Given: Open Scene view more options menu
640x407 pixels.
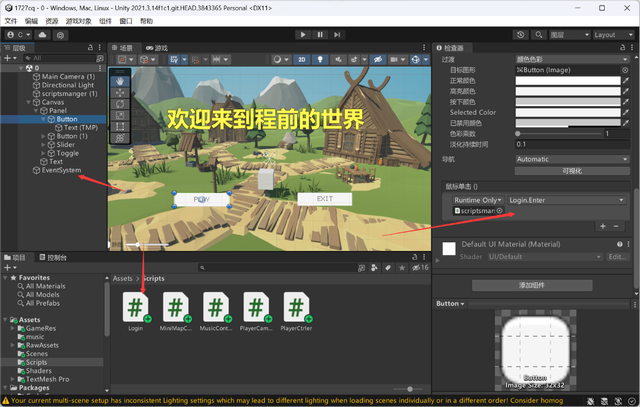Looking at the screenshot, I should coord(424,48).
